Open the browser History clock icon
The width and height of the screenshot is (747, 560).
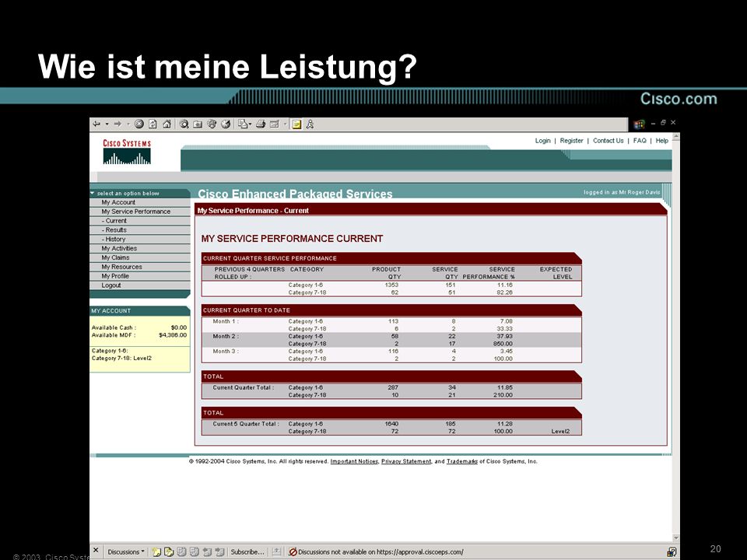click(226, 124)
